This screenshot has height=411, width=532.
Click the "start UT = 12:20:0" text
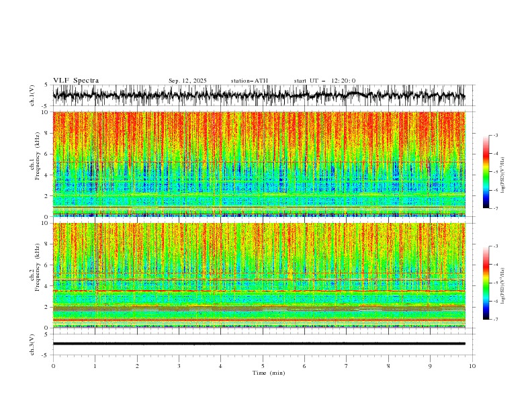tap(324, 81)
